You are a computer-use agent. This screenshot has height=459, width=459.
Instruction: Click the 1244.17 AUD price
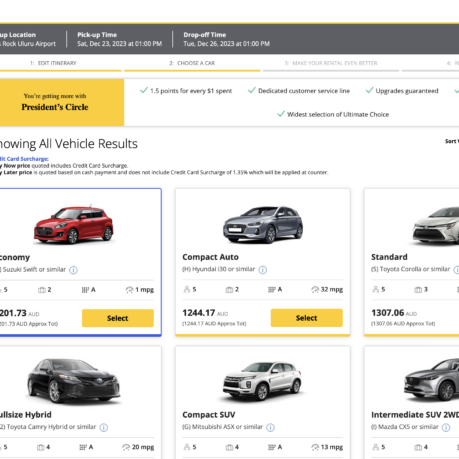click(205, 313)
